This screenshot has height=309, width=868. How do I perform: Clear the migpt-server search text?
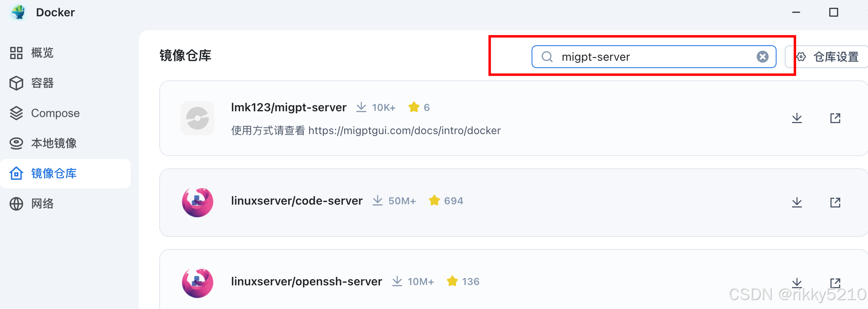(x=762, y=57)
